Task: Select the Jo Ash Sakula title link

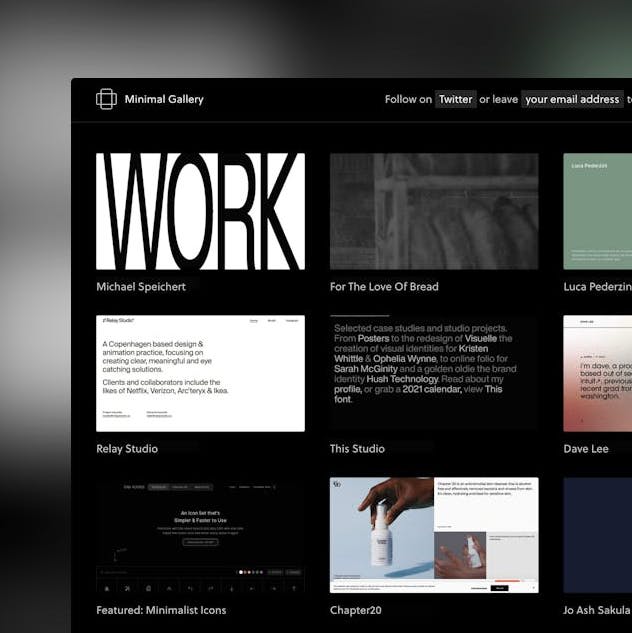Action: 597,610
